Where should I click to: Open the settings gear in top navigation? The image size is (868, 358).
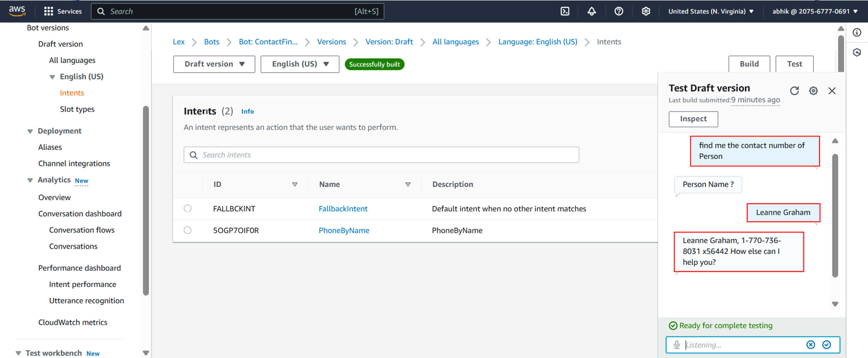click(646, 11)
